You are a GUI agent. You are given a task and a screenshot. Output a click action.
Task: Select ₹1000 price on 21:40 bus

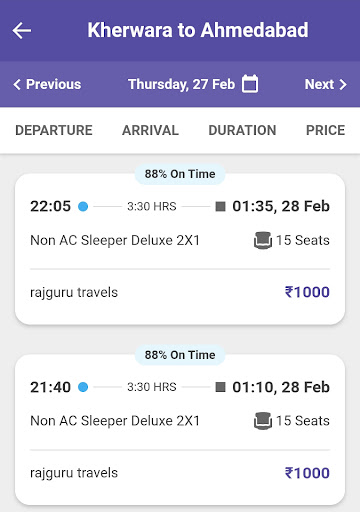pyautogui.click(x=307, y=473)
